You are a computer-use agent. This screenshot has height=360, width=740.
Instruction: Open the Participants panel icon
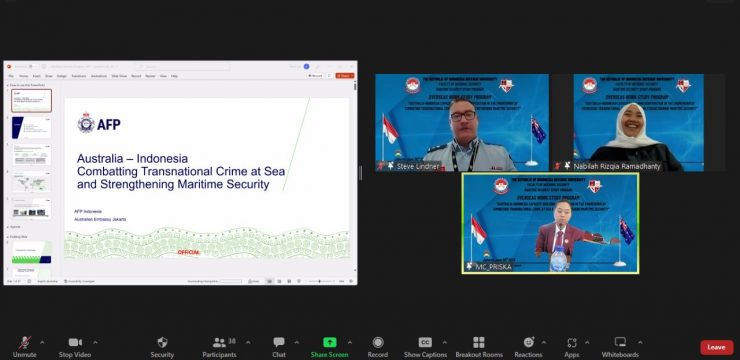[219, 343]
